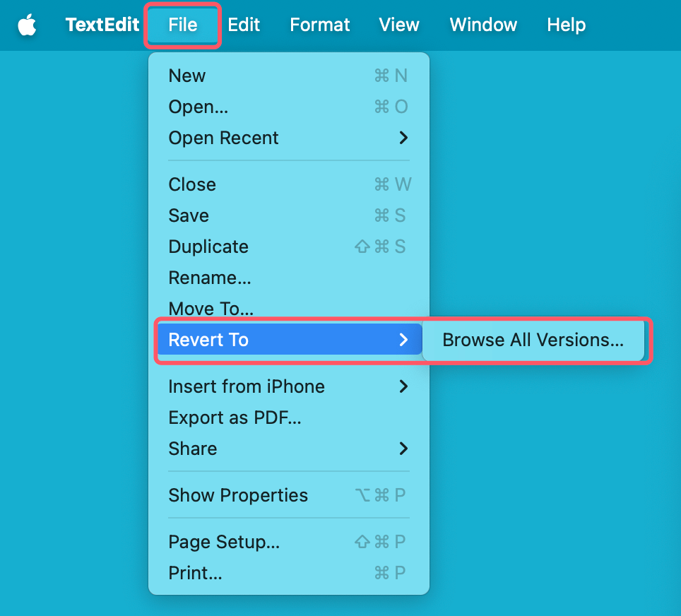Select Rename to rename the document
This screenshot has width=681, height=616.
tap(209, 278)
